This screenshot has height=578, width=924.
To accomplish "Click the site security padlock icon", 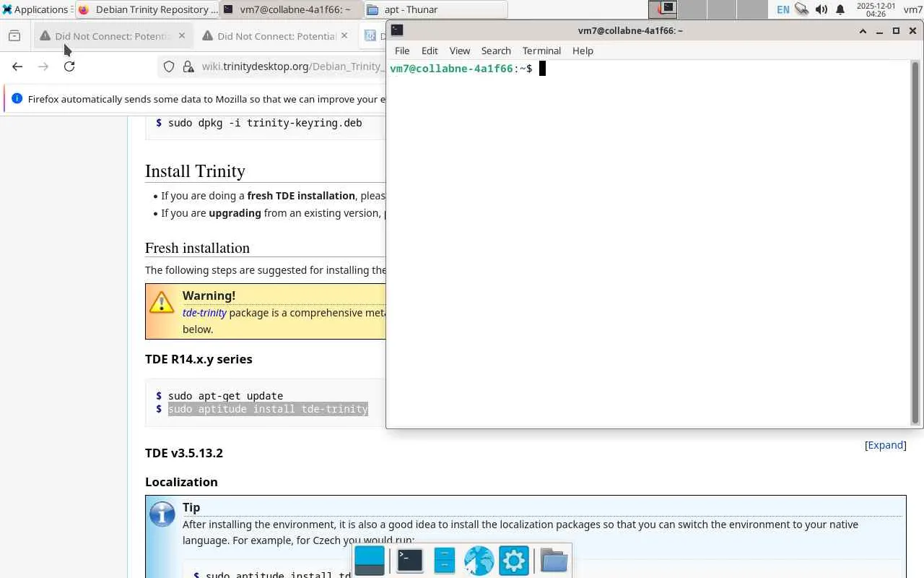I will click(188, 66).
